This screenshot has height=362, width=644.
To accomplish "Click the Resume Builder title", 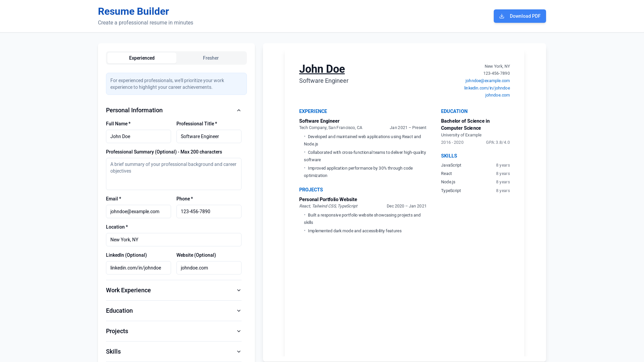I will (133, 11).
